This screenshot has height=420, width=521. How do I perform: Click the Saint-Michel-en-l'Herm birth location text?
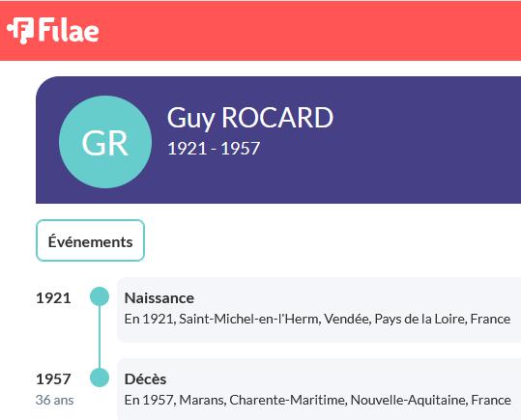(249, 319)
